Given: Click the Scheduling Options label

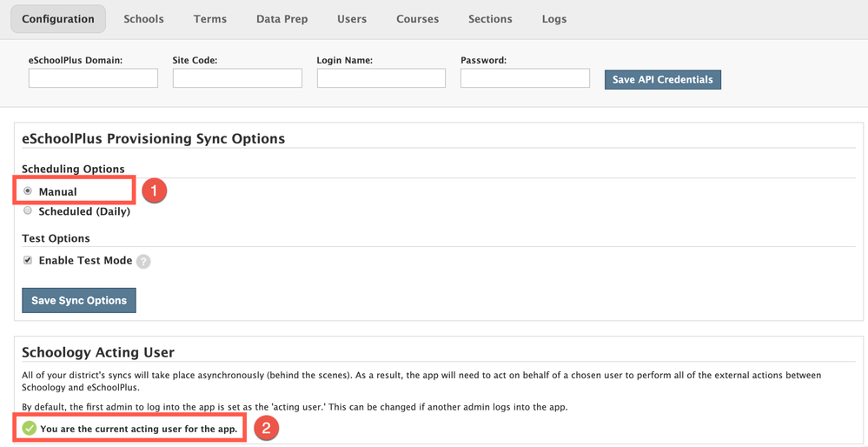Looking at the screenshot, I should pyautogui.click(x=73, y=169).
